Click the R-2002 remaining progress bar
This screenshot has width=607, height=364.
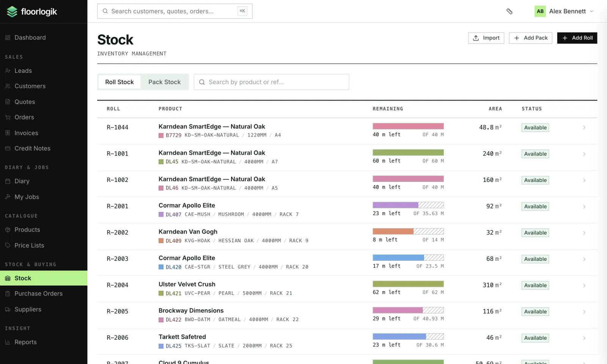pos(408,231)
